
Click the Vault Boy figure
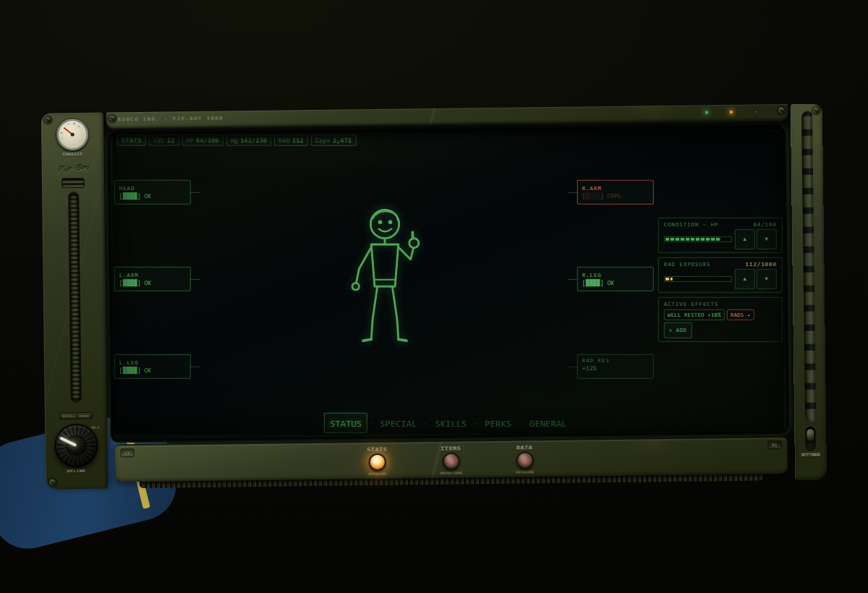[x=384, y=275]
